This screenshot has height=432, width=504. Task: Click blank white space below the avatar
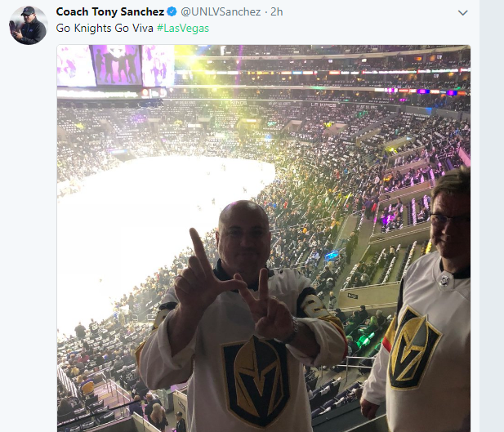point(28,204)
